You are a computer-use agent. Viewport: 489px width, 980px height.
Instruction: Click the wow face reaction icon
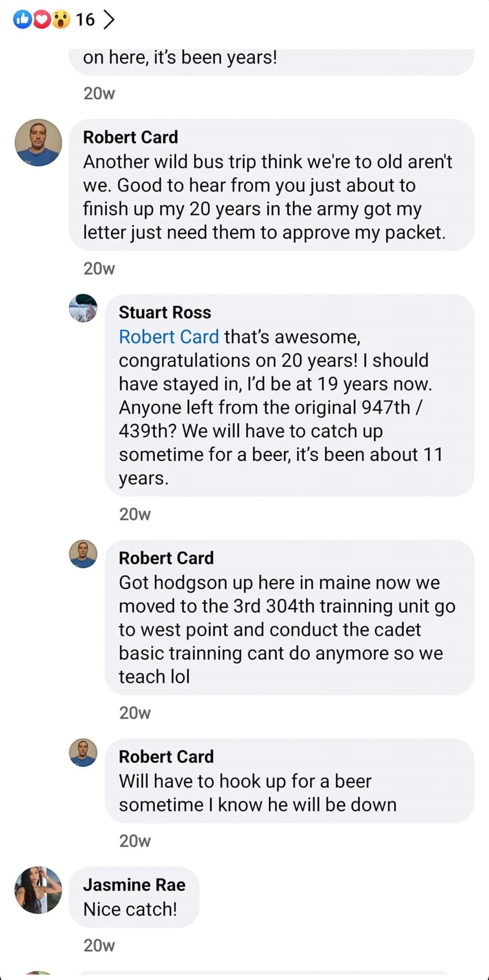point(61,19)
